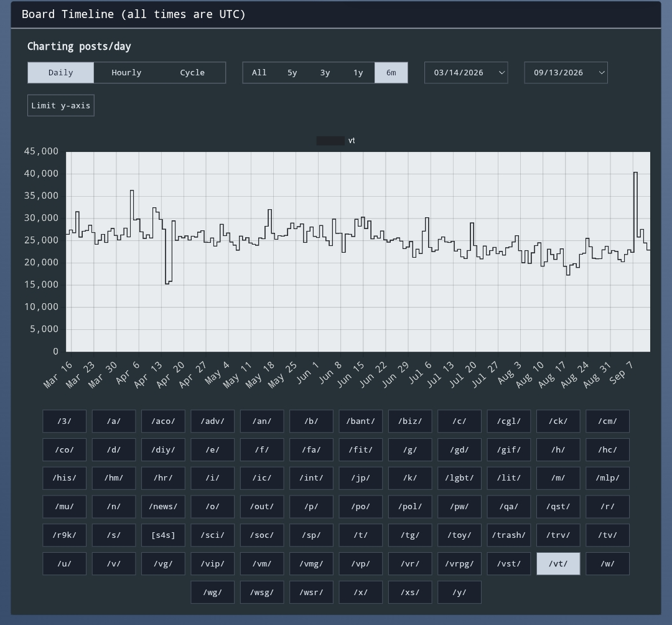Switch chart to Hourly view

pos(126,73)
